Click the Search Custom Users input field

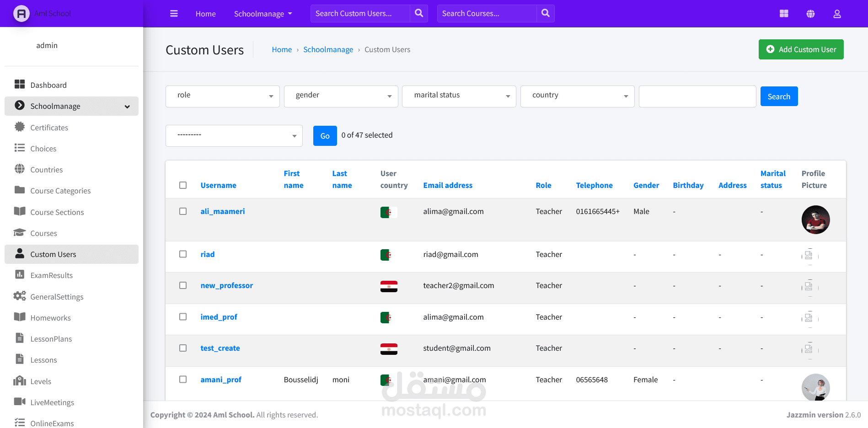[360, 14]
